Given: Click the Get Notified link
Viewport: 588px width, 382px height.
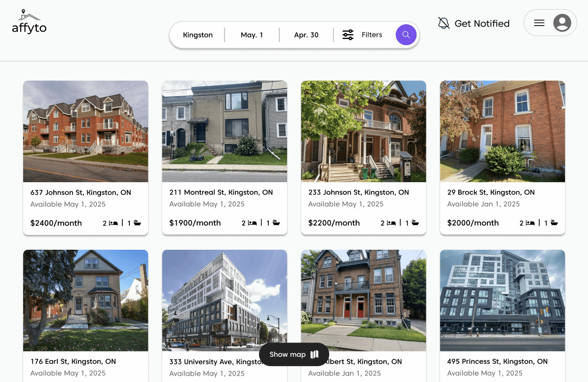Looking at the screenshot, I should point(482,23).
